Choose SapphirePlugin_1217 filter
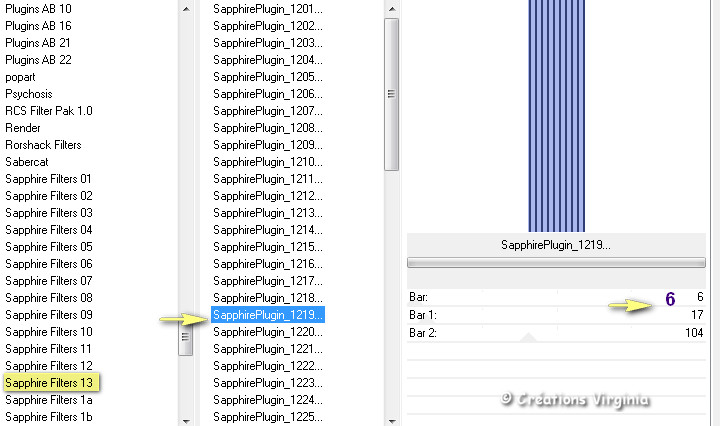This screenshot has width=720, height=426. [268, 280]
